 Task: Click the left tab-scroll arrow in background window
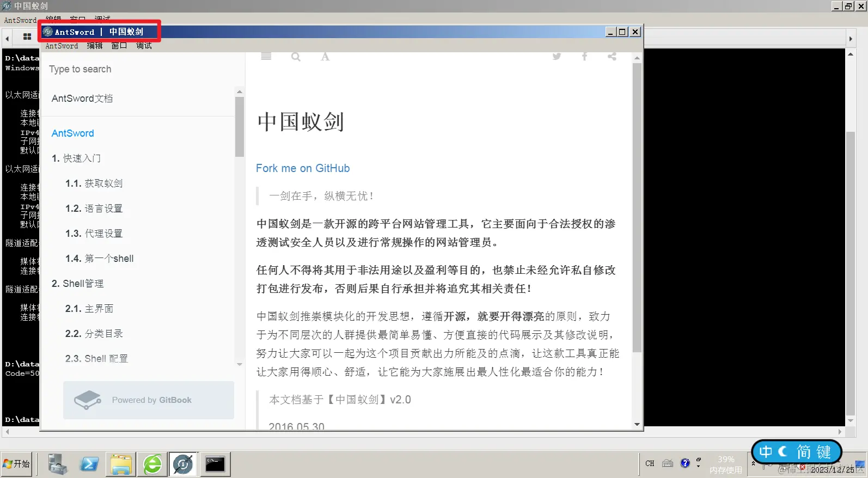[7, 38]
